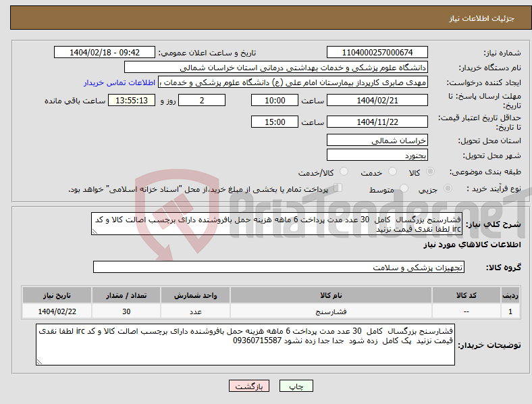
Task: Toggle the اسناد خزانه اسلامی payment checkbox
Action: (338, 188)
